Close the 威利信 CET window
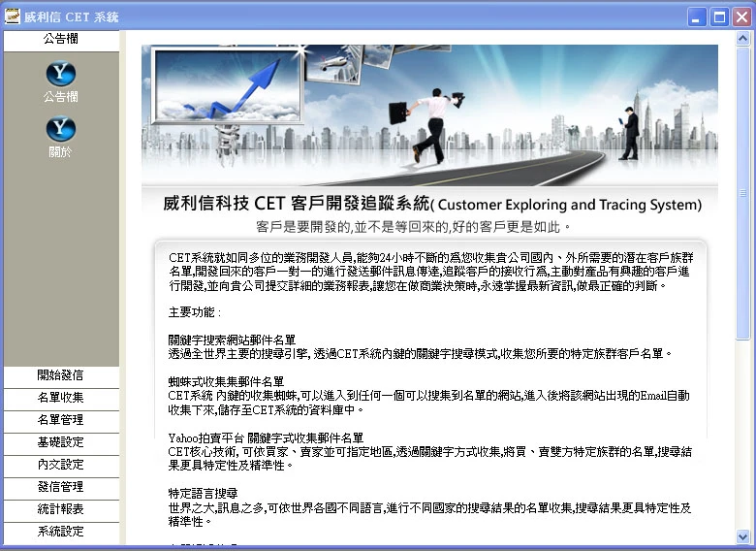This screenshot has width=756, height=551. point(741,17)
